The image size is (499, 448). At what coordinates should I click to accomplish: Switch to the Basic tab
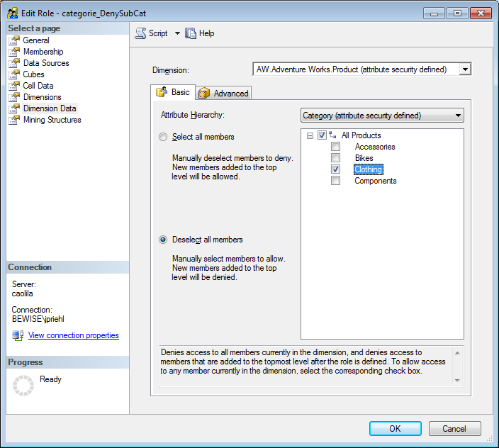173,92
